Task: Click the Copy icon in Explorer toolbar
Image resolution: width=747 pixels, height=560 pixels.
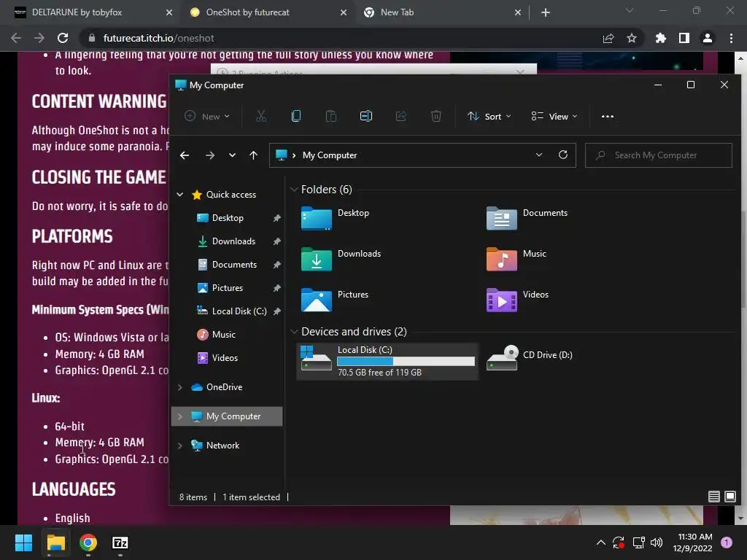Action: click(296, 116)
